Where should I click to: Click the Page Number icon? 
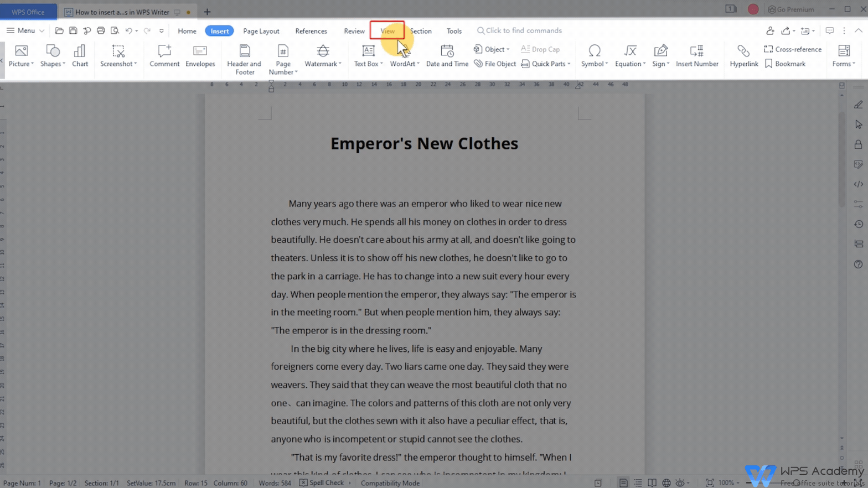click(x=283, y=51)
